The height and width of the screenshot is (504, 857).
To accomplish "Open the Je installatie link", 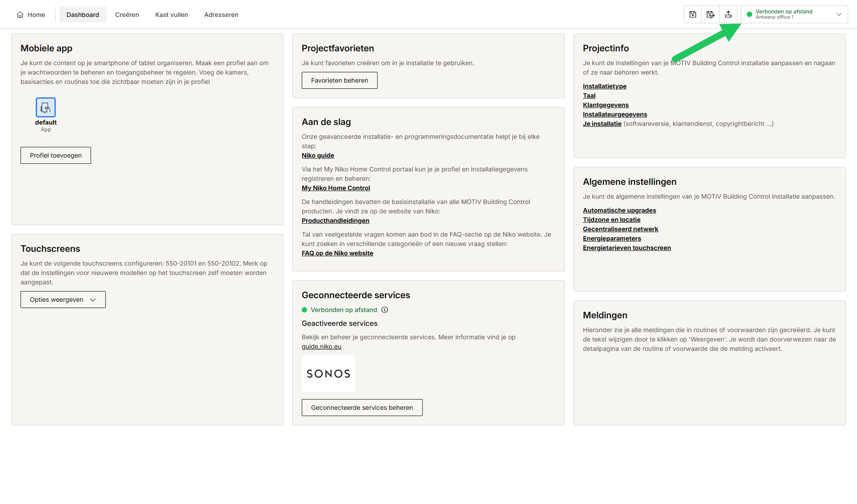I will [x=602, y=124].
